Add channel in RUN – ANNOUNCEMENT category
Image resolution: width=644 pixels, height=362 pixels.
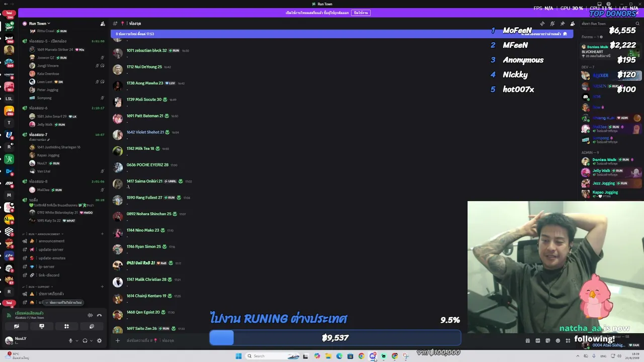[102, 234]
